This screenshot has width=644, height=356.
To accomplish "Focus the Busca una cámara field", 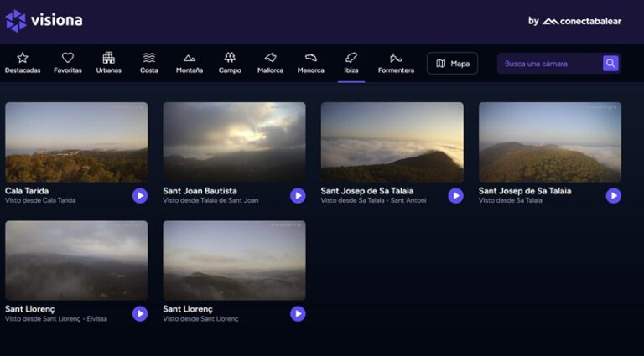I will click(549, 64).
